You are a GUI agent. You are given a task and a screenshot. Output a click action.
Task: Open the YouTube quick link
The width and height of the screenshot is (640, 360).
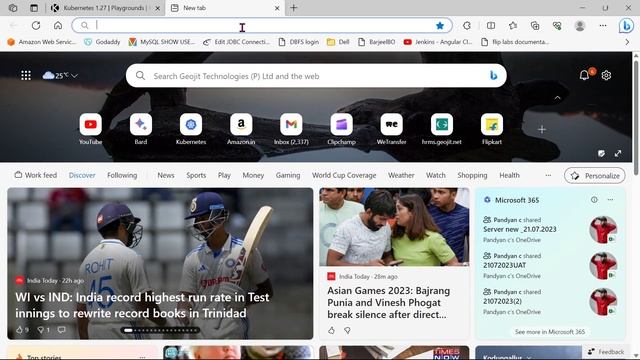click(91, 129)
